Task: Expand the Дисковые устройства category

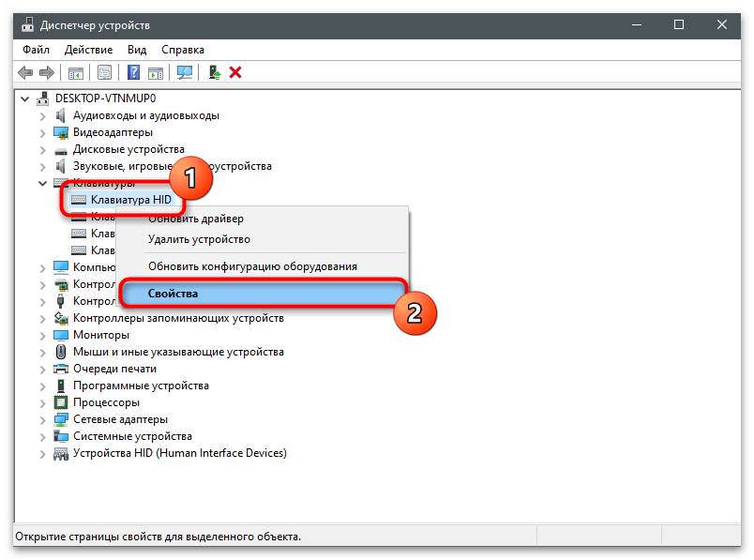Action: 43,150
